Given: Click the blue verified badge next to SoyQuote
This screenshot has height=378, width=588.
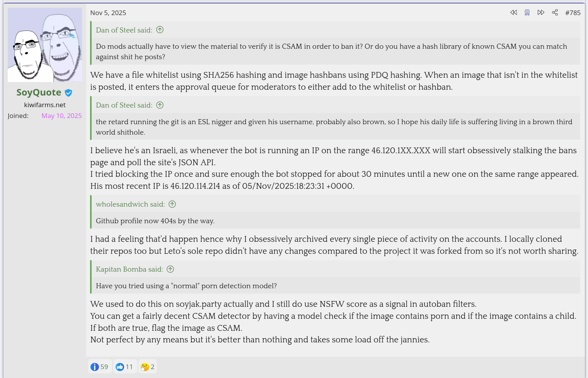Looking at the screenshot, I should tap(68, 93).
